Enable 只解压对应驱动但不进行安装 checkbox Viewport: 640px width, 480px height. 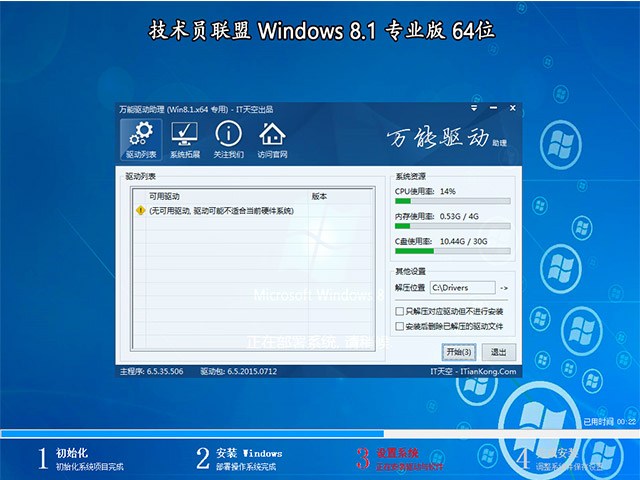(400, 311)
